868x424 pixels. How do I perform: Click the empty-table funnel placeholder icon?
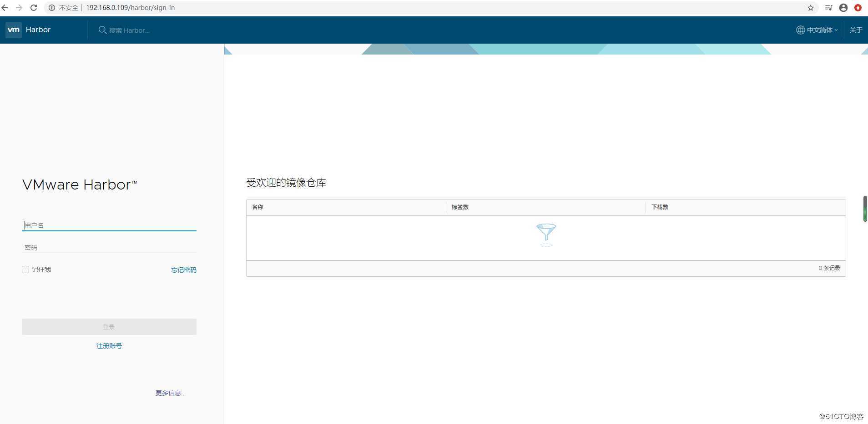point(546,235)
